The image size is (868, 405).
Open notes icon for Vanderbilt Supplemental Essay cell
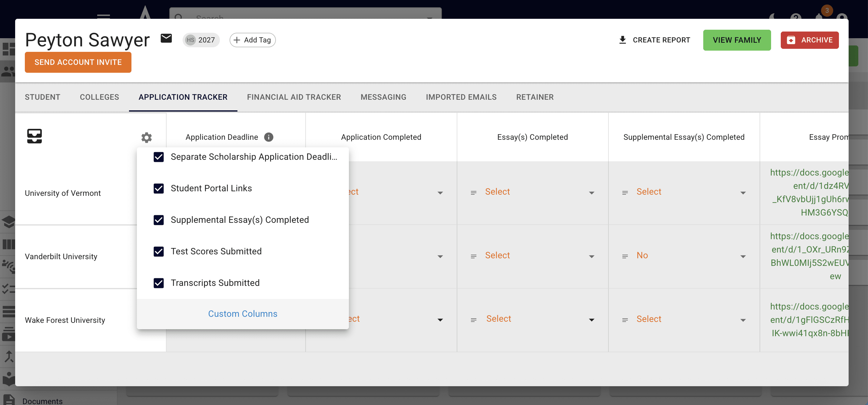(x=625, y=256)
